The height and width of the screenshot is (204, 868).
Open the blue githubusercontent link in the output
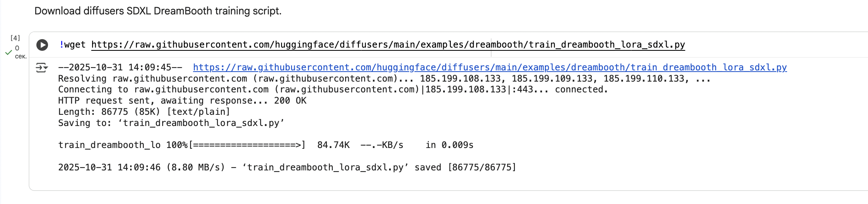click(490, 68)
